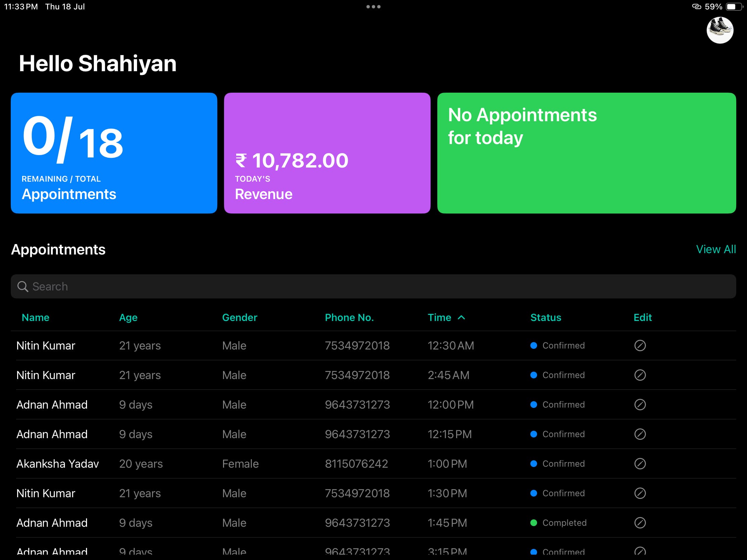This screenshot has width=747, height=560.
Task: Edit completed Adnan Ahmad 1:45 PM appointment
Action: [x=640, y=522]
